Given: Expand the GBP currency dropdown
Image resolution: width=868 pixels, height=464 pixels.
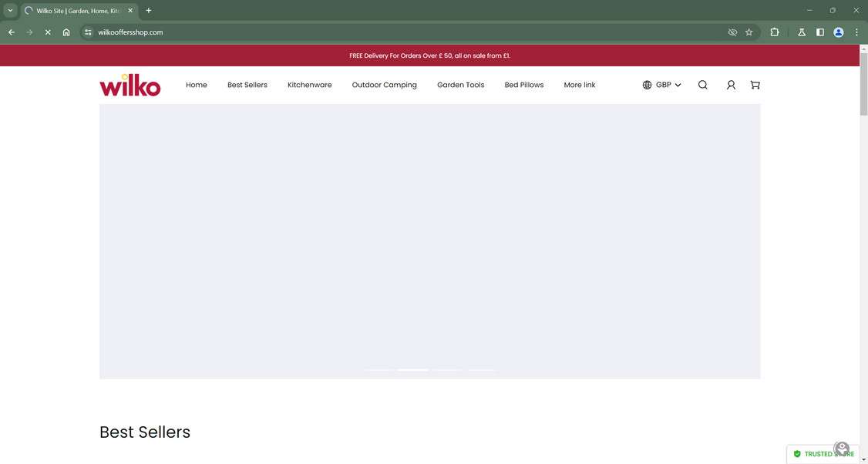Looking at the screenshot, I should 669,85.
